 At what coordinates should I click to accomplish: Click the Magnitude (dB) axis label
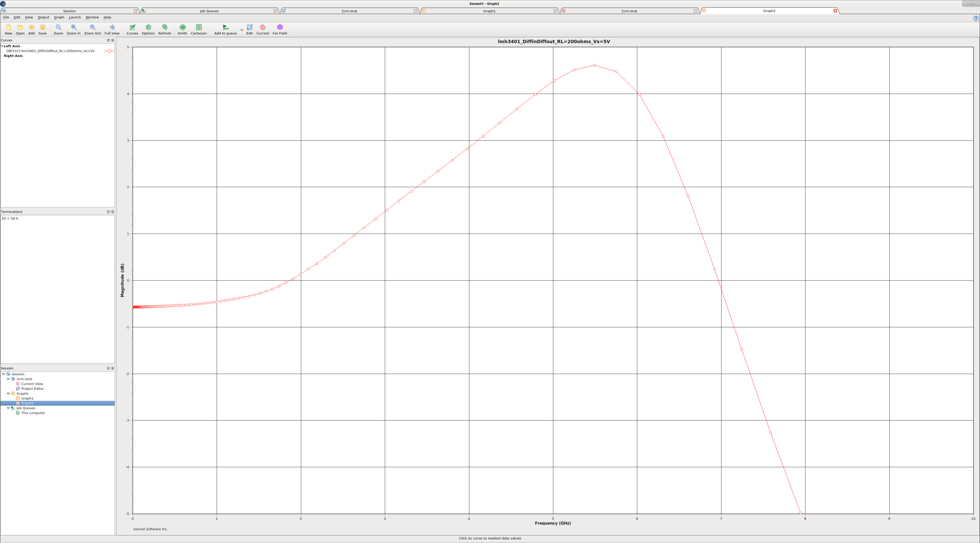[x=122, y=280]
